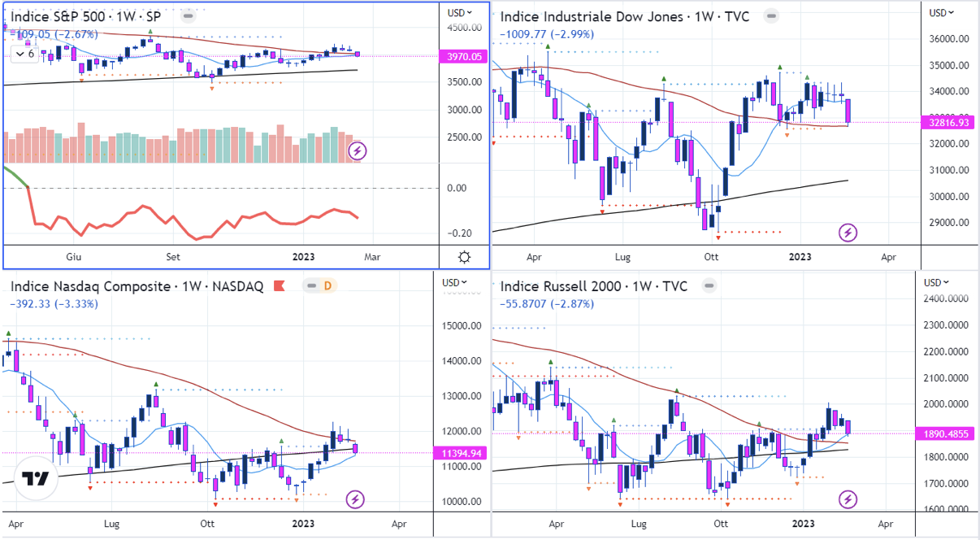Click the 29000.00 price level on Dow Jones axis

coord(950,223)
